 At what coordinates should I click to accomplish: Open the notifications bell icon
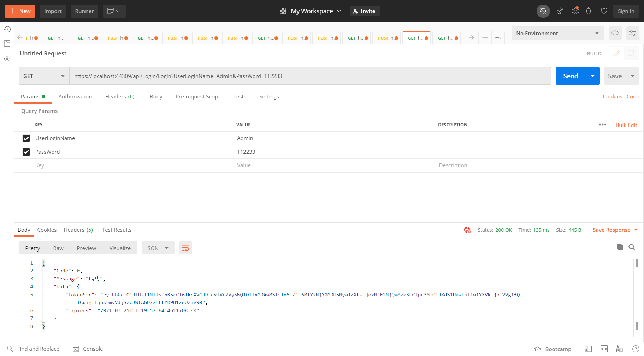(x=589, y=11)
